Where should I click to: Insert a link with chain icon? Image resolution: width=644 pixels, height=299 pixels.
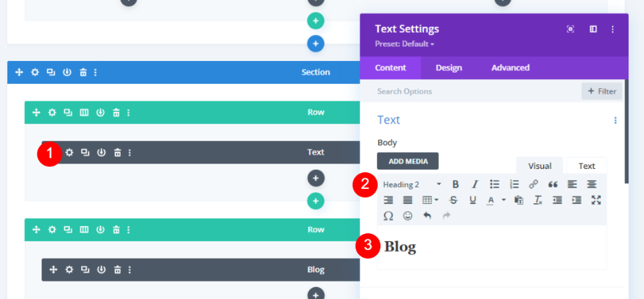point(533,184)
